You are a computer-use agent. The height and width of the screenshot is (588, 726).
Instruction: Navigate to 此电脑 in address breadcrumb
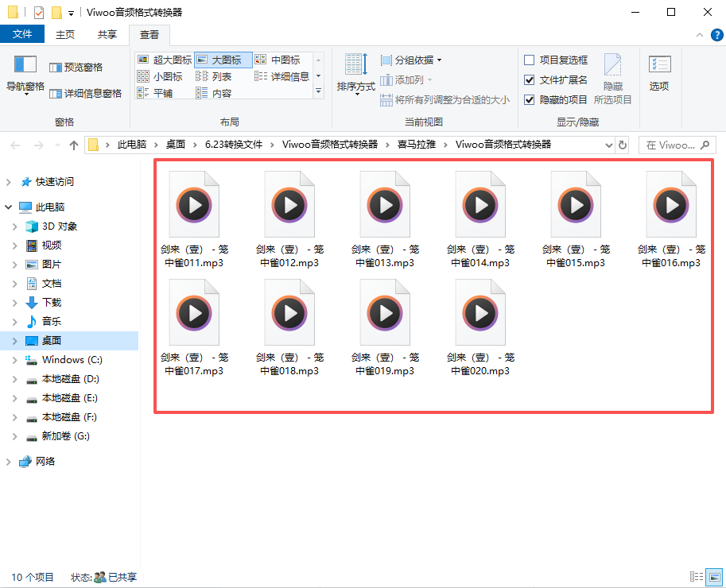132,145
